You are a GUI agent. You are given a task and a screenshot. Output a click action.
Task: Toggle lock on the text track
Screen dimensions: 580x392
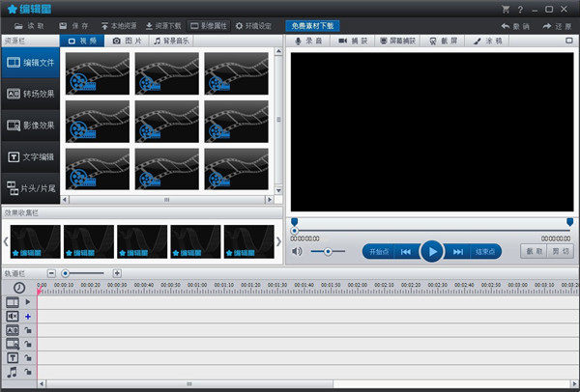(28, 357)
